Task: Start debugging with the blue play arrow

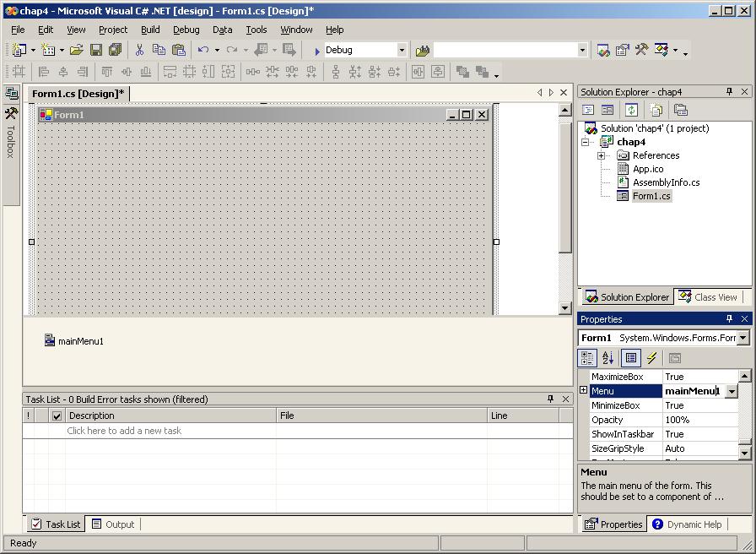Action: 316,51
